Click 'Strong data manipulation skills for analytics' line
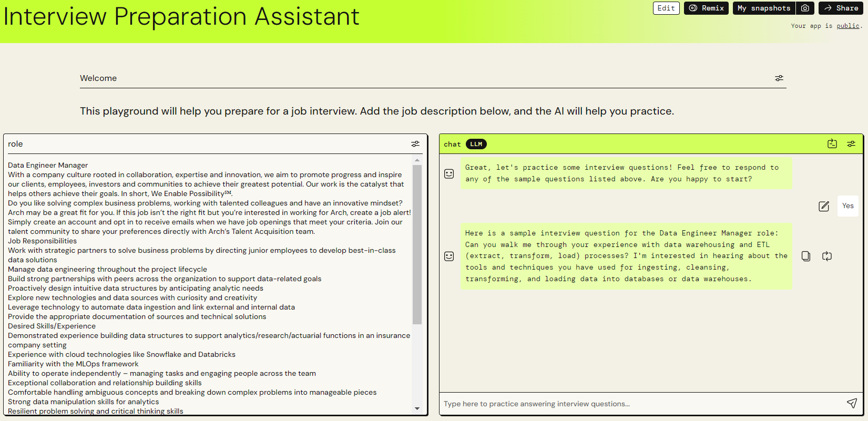Image resolution: width=868 pixels, height=421 pixels. [83, 402]
